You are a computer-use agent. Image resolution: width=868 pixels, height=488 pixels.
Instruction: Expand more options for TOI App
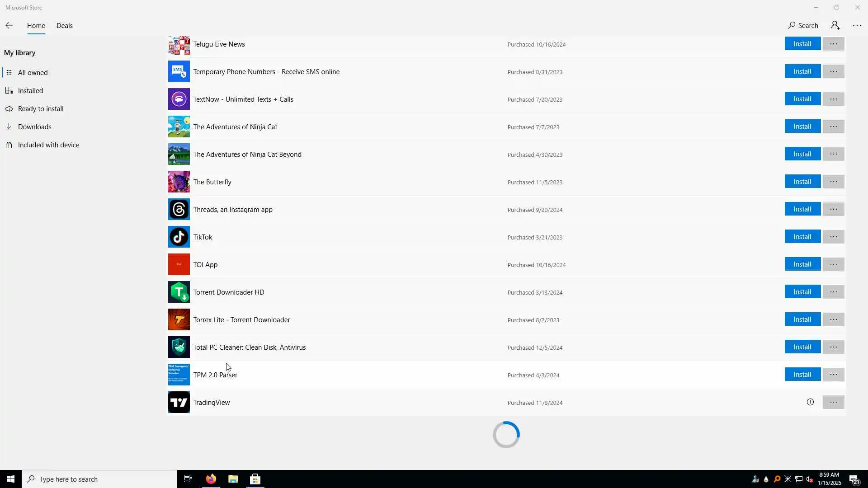point(833,264)
